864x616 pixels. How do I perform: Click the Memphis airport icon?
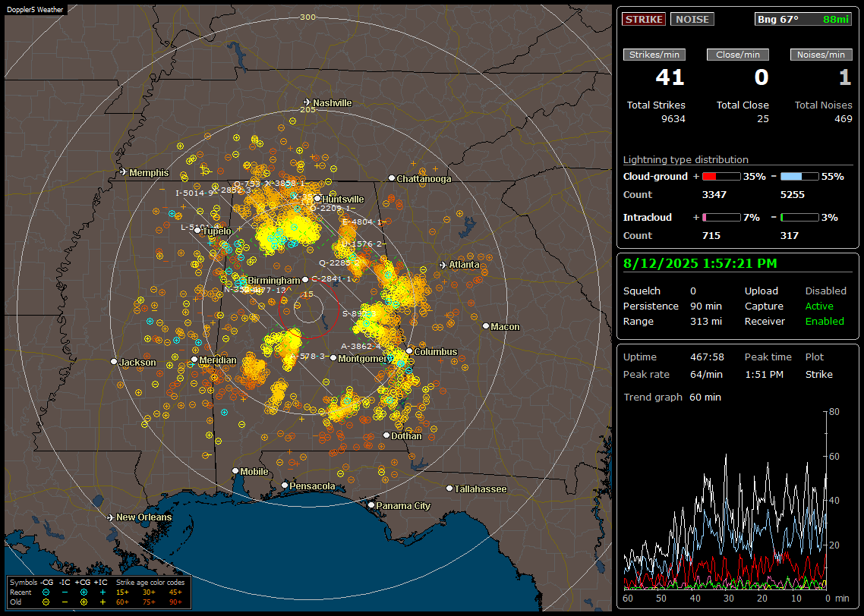pos(124,172)
